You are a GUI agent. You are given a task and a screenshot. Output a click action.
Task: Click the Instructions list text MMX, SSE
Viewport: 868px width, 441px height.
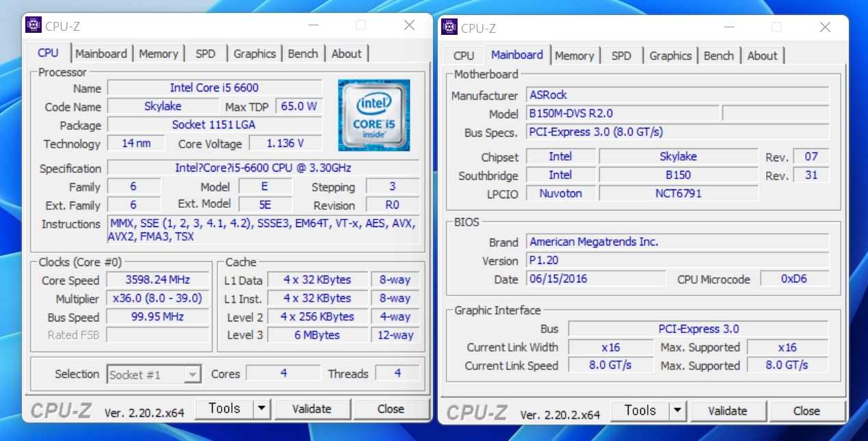(263, 230)
